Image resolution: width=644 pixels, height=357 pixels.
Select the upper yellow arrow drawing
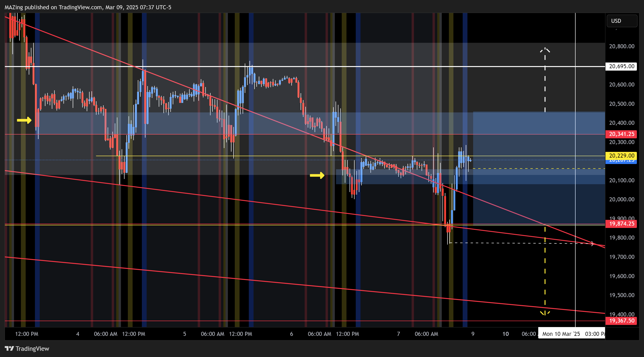24,120
